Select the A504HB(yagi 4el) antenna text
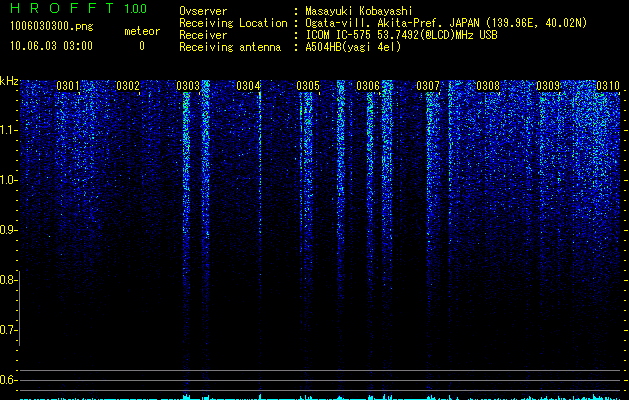 click(x=353, y=47)
